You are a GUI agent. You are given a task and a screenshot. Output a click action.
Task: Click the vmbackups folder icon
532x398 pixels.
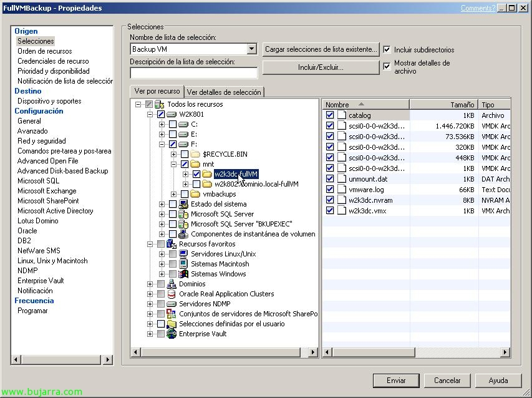point(195,194)
